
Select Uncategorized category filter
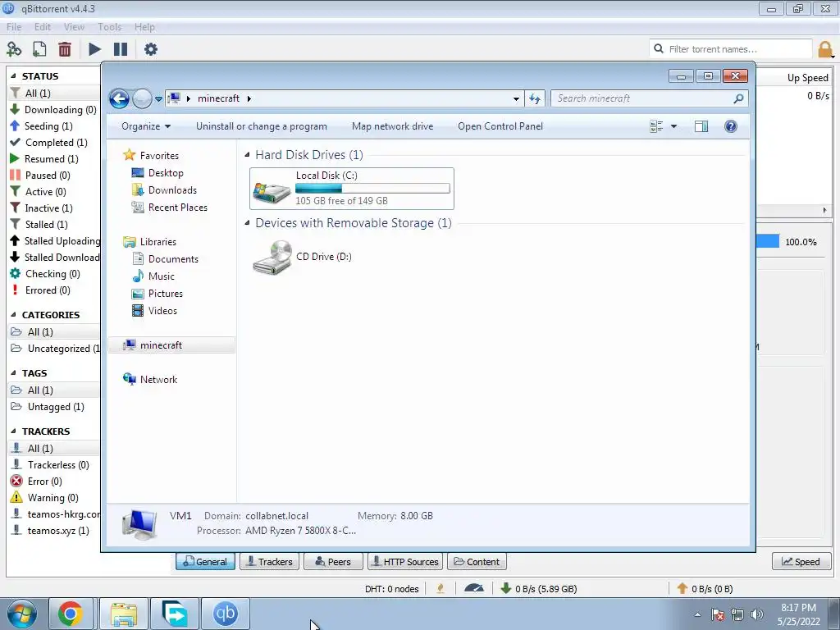55,348
